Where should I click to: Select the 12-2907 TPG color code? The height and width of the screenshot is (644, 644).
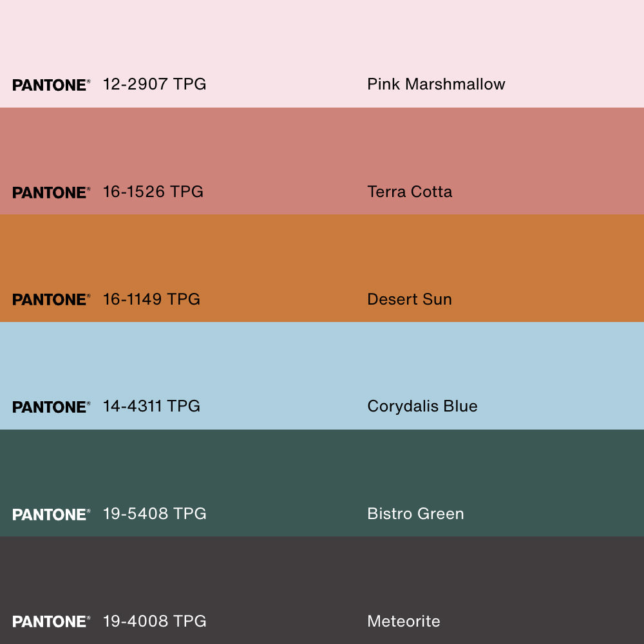pyautogui.click(x=155, y=84)
